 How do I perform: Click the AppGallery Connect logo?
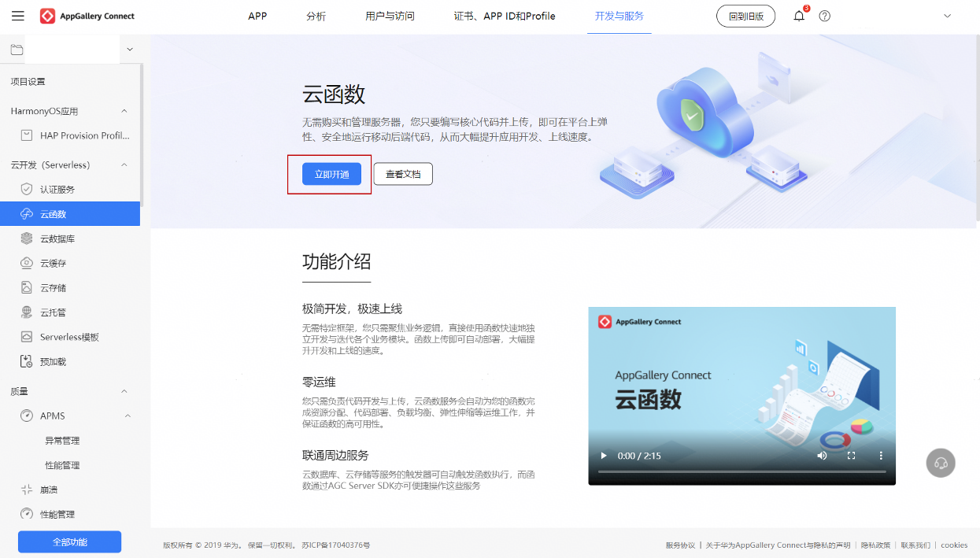[87, 16]
